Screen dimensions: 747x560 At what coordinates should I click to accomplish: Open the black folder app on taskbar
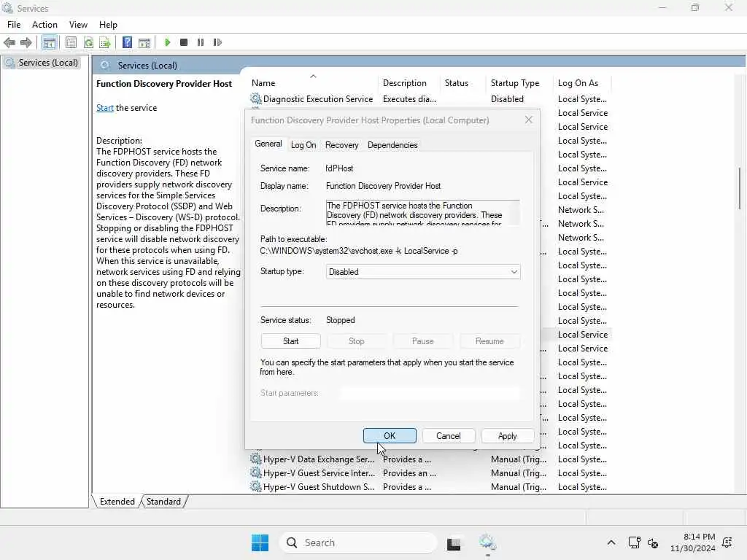(454, 543)
